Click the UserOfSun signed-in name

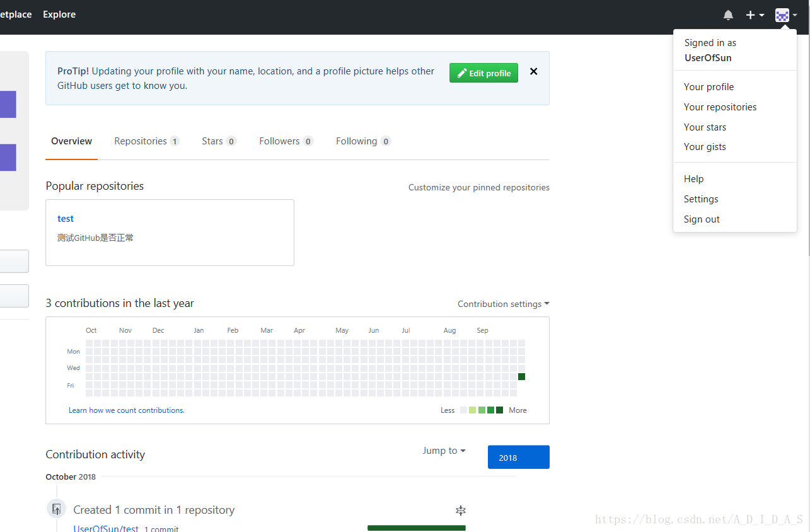point(708,58)
